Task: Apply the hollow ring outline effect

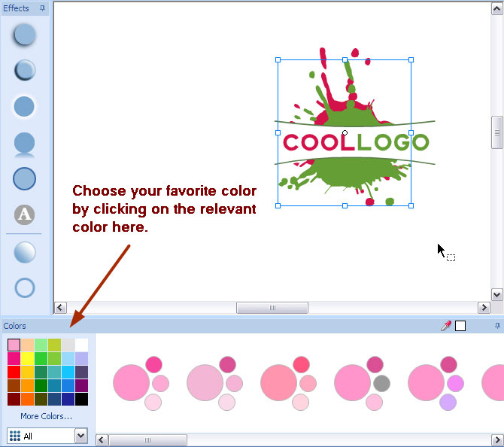Action: (x=24, y=287)
